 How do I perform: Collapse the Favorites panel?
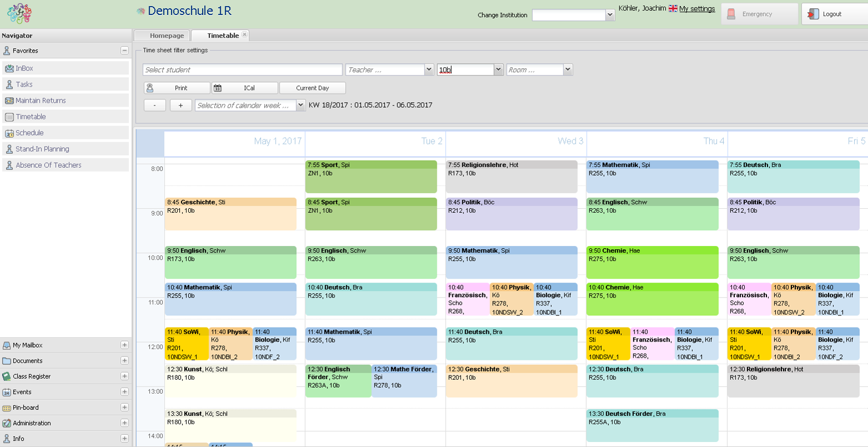point(125,50)
